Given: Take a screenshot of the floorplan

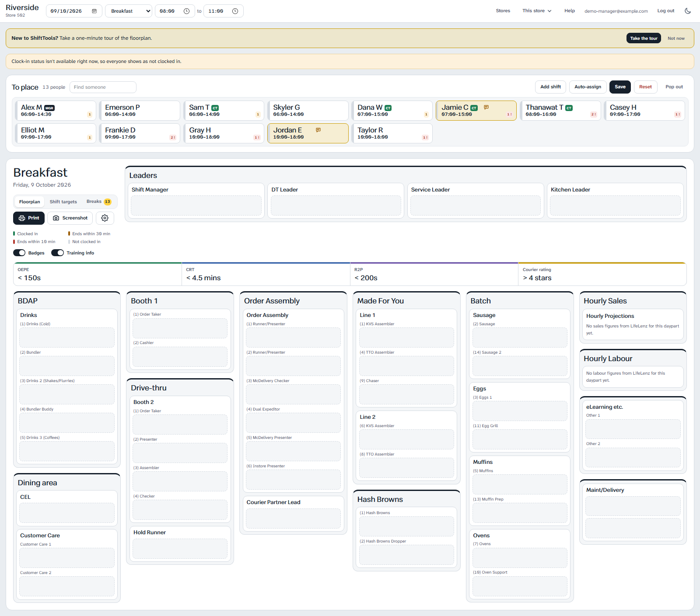Looking at the screenshot, I should (x=70, y=218).
